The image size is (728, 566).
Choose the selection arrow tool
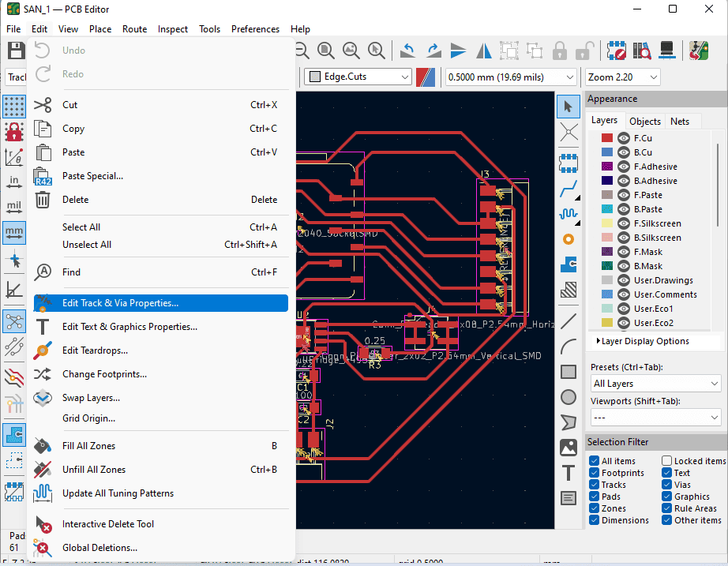coord(569,107)
